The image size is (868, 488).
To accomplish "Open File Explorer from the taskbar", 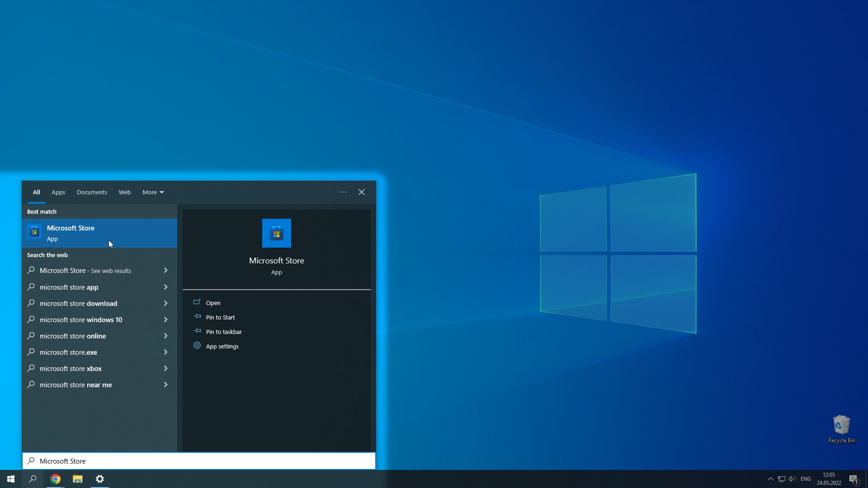I will [x=78, y=479].
